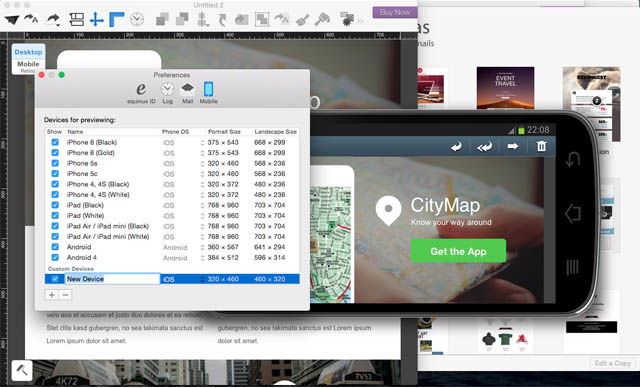Click the grayed-out arrow A text icon
The height and width of the screenshot is (388, 640).
pos(282,19)
